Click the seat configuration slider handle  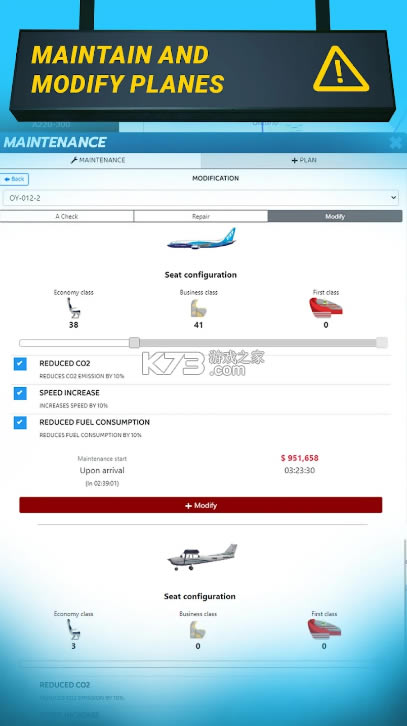(134, 343)
